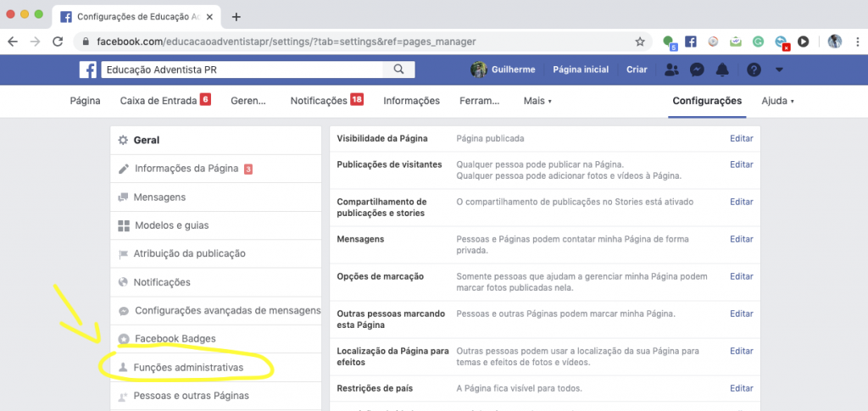This screenshot has width=868, height=411.
Task: Click the black play-button extension icon
Action: click(x=804, y=42)
